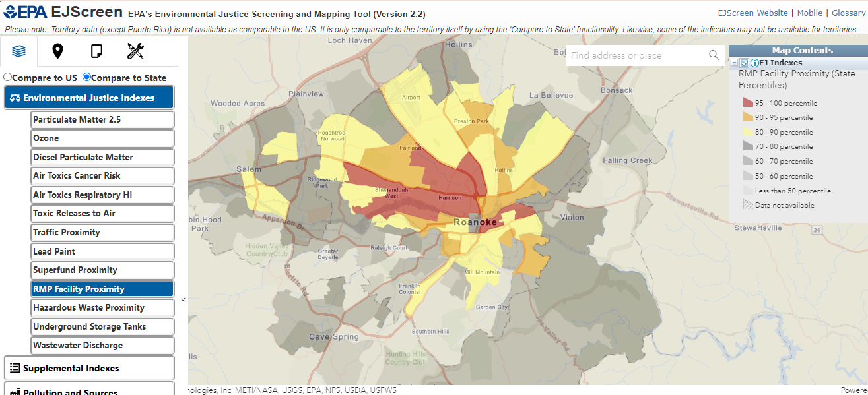Click Preston Park label on map
The height and width of the screenshot is (395, 868).
pyautogui.click(x=471, y=121)
